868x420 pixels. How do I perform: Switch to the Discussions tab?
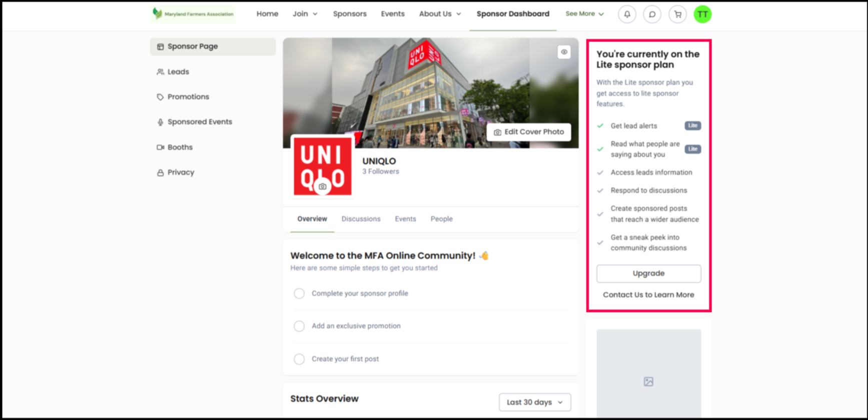pos(361,219)
